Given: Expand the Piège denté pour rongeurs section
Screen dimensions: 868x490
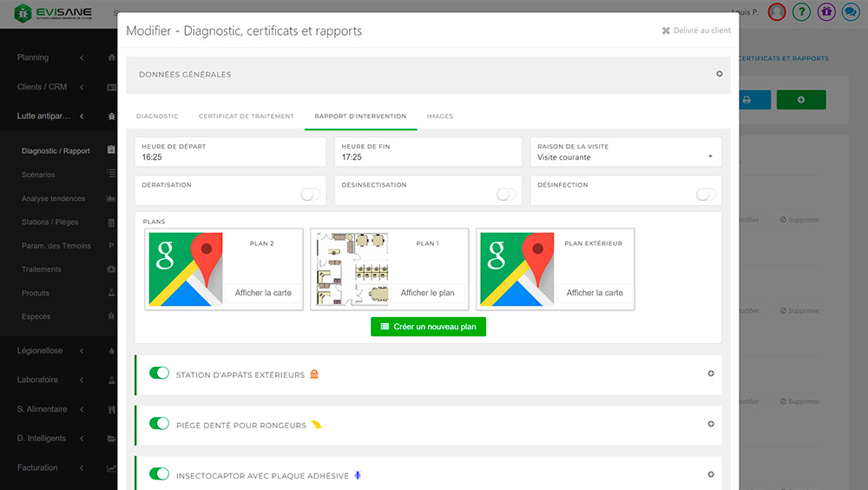Looking at the screenshot, I should click(711, 424).
